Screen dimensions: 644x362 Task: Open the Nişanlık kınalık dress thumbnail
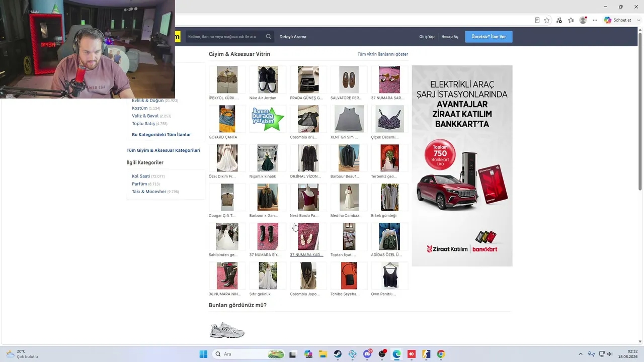(x=268, y=158)
